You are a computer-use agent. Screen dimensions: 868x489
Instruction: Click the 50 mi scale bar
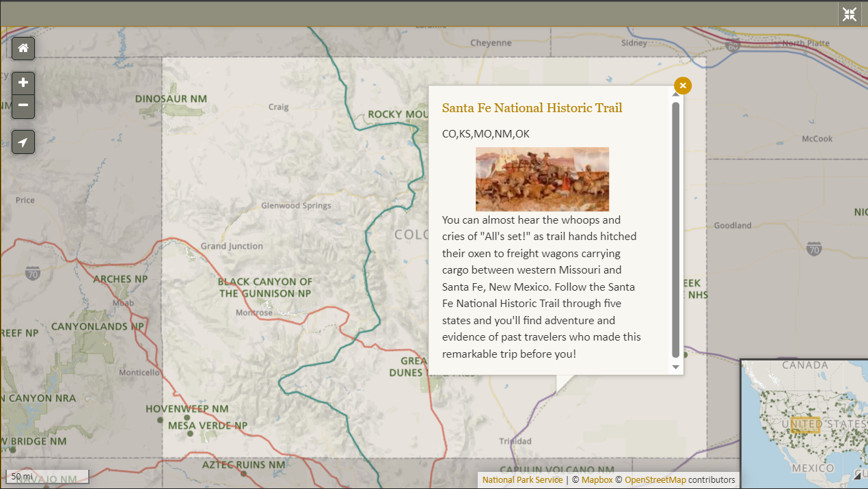(47, 476)
